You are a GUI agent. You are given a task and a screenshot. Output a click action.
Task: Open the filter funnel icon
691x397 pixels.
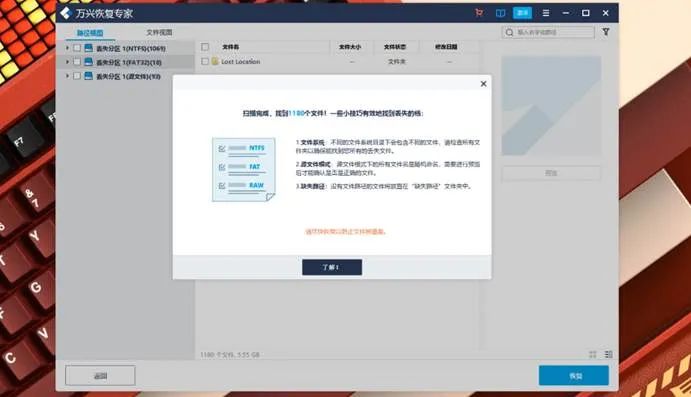click(x=606, y=32)
